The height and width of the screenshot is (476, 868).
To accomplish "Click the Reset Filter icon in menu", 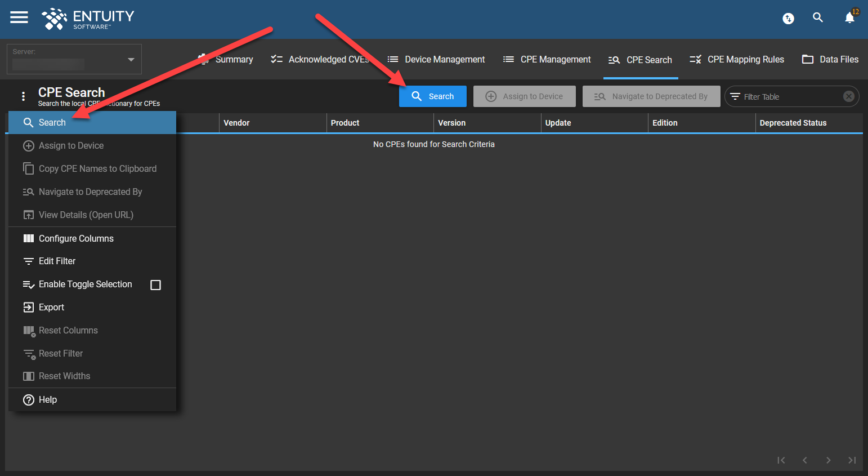I will tap(29, 354).
